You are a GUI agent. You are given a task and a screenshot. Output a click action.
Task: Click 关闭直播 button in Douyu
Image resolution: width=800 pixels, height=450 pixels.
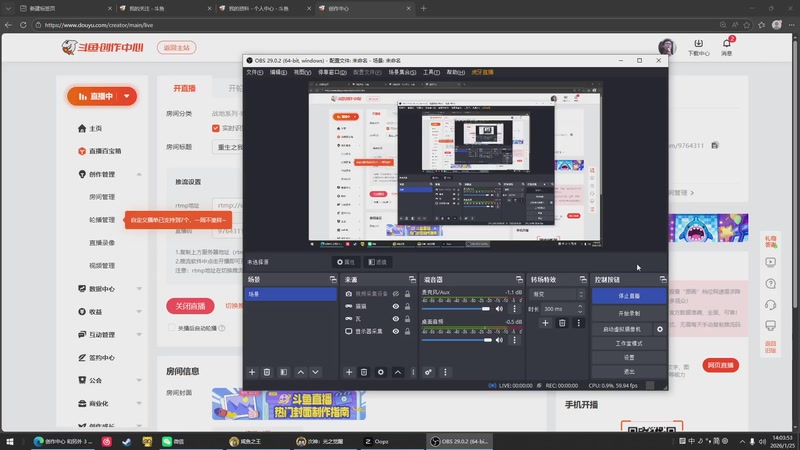point(190,306)
